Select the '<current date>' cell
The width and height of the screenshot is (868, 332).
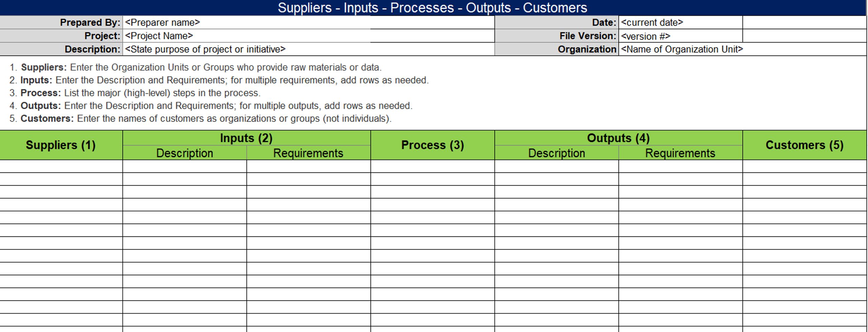[x=680, y=22]
